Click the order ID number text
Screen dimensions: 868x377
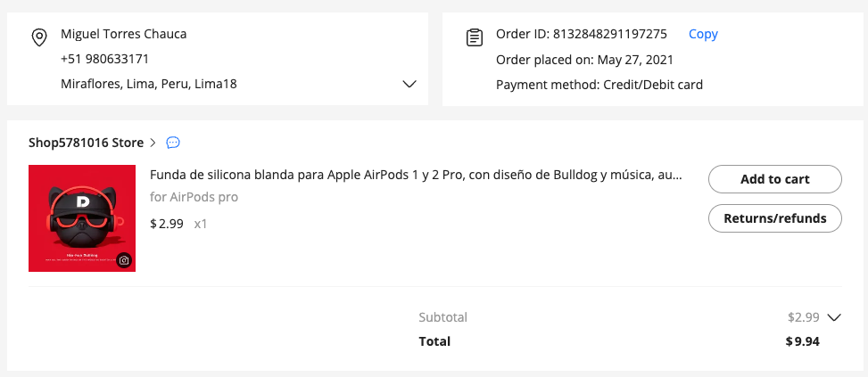pos(610,34)
